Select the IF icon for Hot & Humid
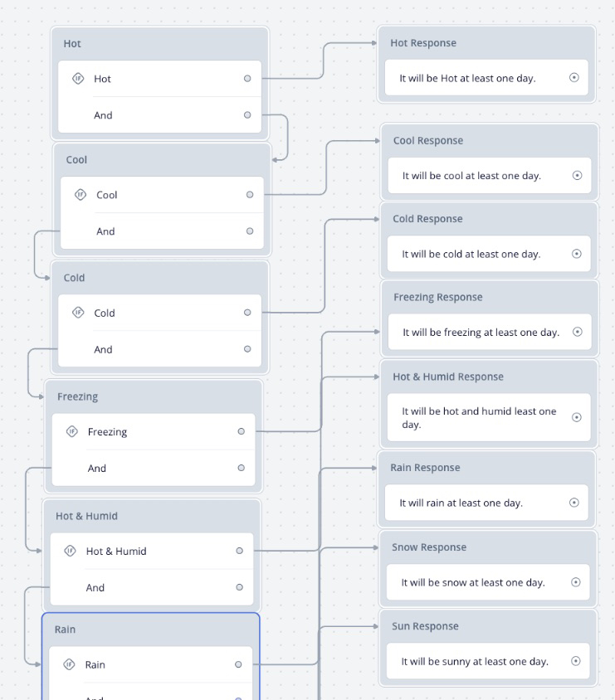 [70, 551]
